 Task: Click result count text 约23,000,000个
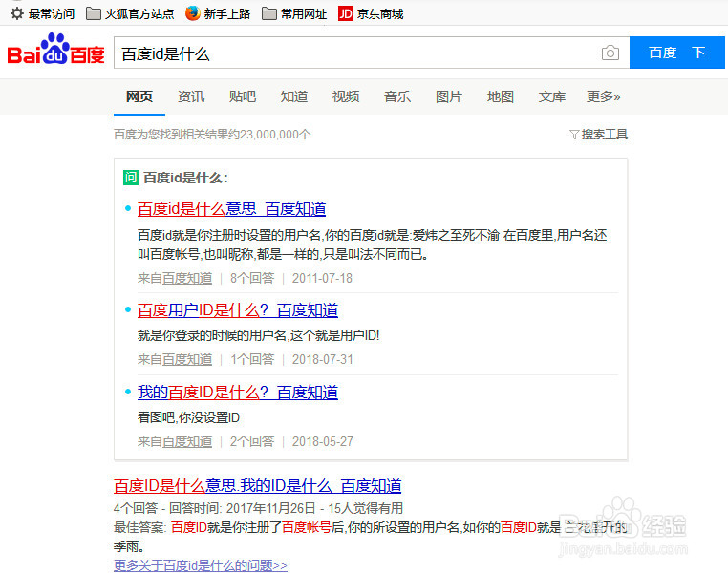click(x=275, y=135)
